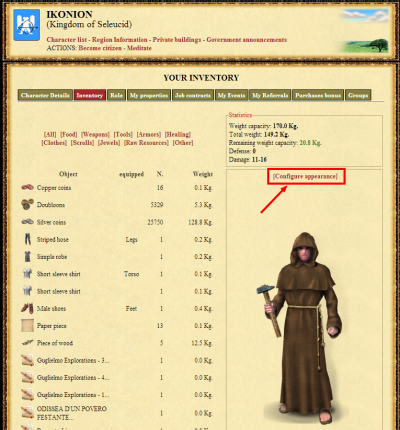Filter inventory by Raw Resources
Screen dimensions: 400x430
(x=146, y=143)
